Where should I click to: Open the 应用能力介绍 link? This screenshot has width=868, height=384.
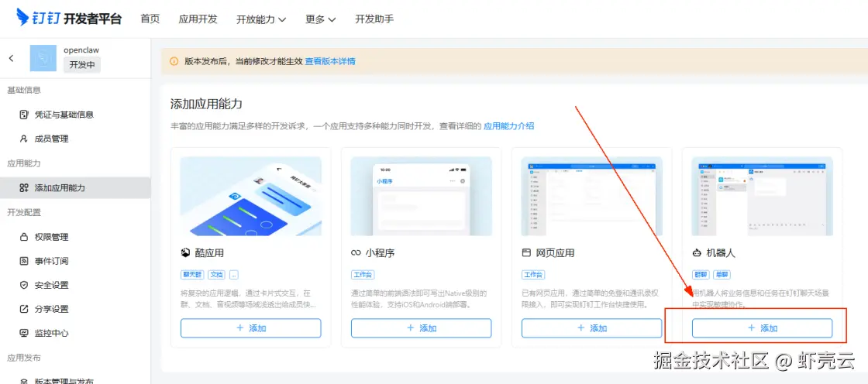pos(509,125)
